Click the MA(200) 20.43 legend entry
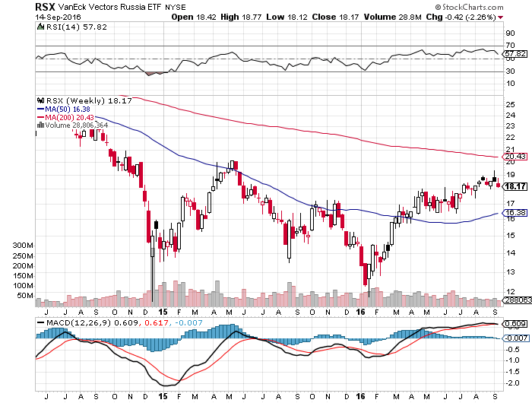Image resolution: width=532 pixels, height=403 pixels. click(x=65, y=117)
